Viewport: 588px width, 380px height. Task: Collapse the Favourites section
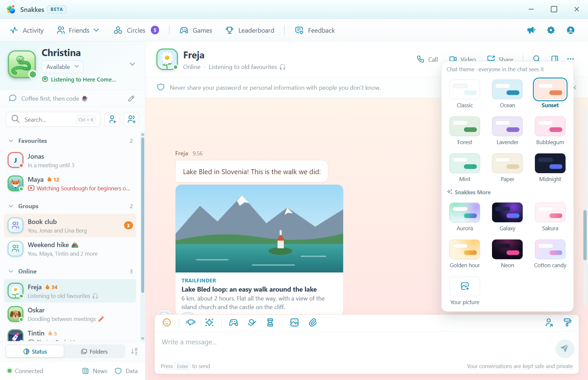(x=11, y=141)
